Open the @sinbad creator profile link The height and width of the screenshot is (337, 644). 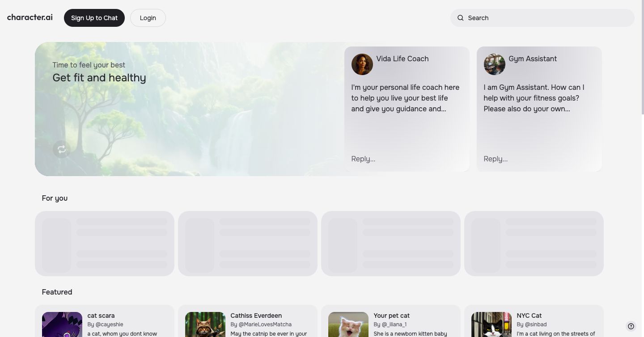535,324
